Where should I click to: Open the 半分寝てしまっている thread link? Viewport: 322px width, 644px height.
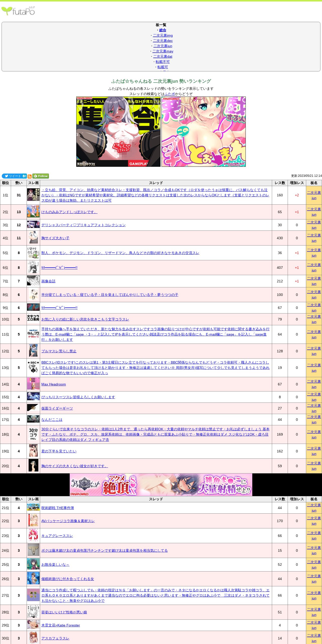110,295
